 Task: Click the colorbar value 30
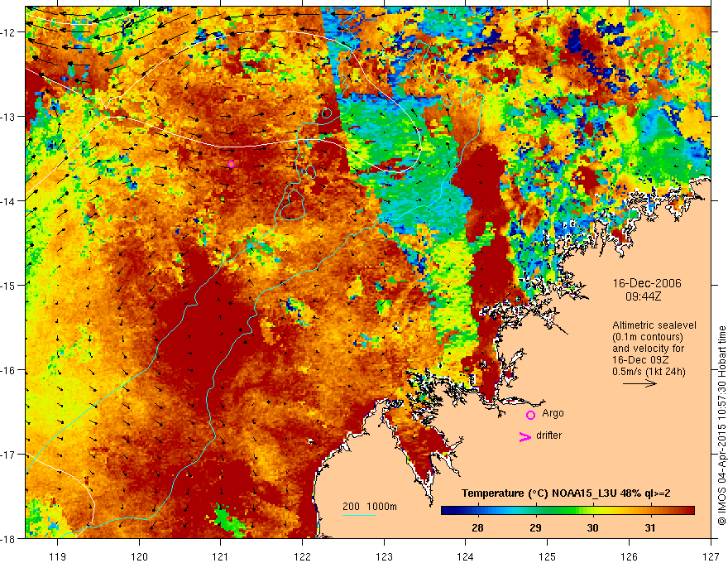(592, 527)
